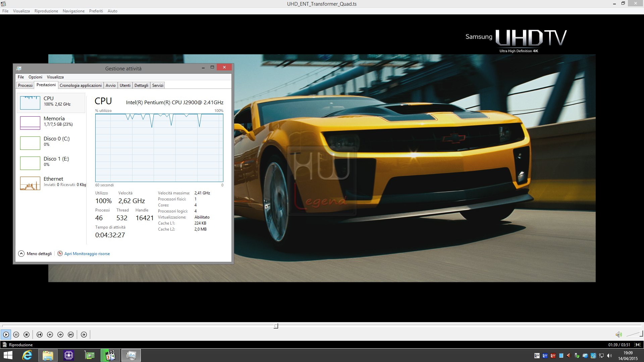Open the Dettagli tab
Viewport: 644px width, 362px height.
tap(141, 85)
